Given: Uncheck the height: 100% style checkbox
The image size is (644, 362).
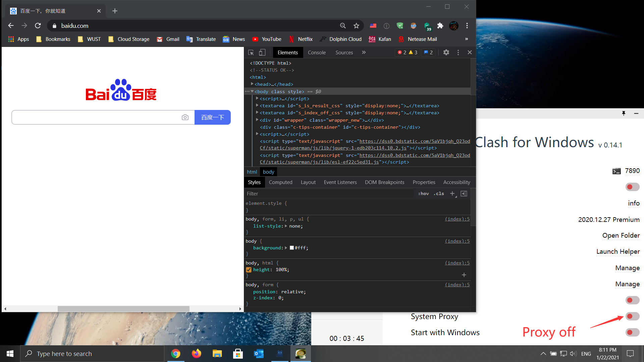Looking at the screenshot, I should (x=249, y=270).
